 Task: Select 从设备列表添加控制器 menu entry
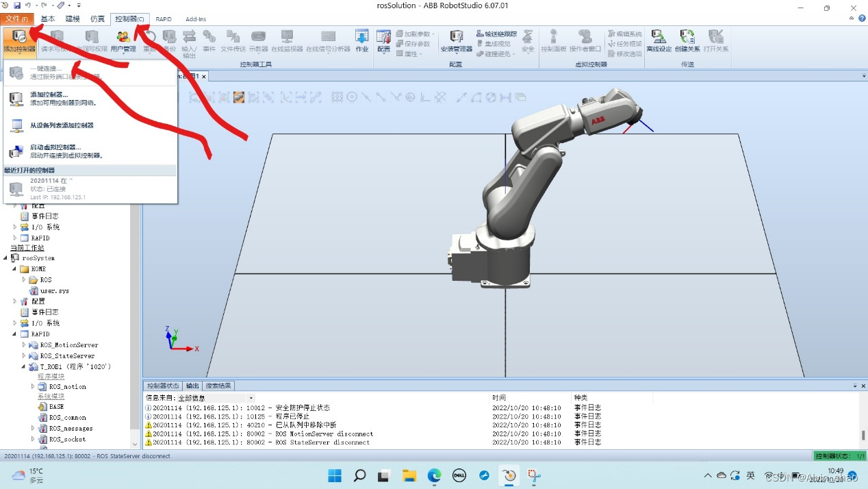coord(90,125)
